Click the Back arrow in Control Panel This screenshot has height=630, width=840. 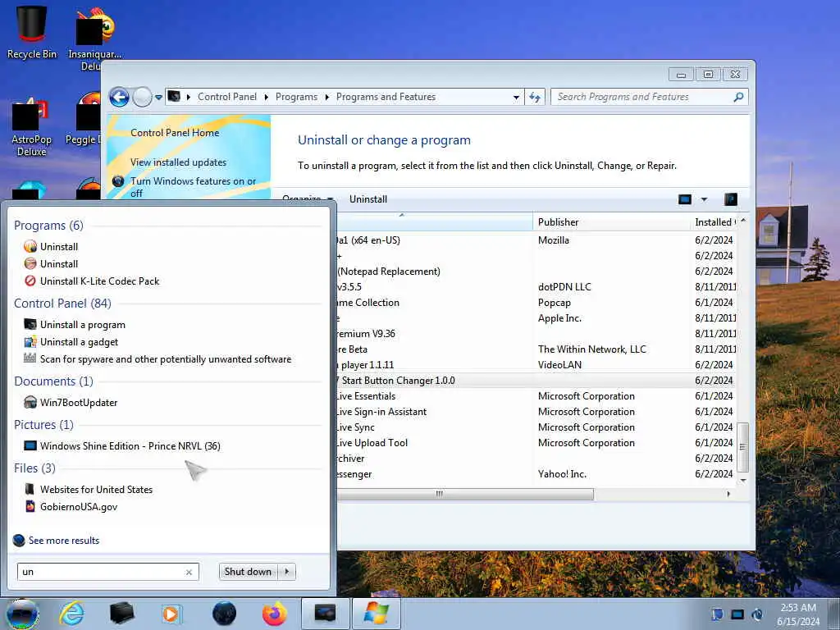pyautogui.click(x=120, y=97)
